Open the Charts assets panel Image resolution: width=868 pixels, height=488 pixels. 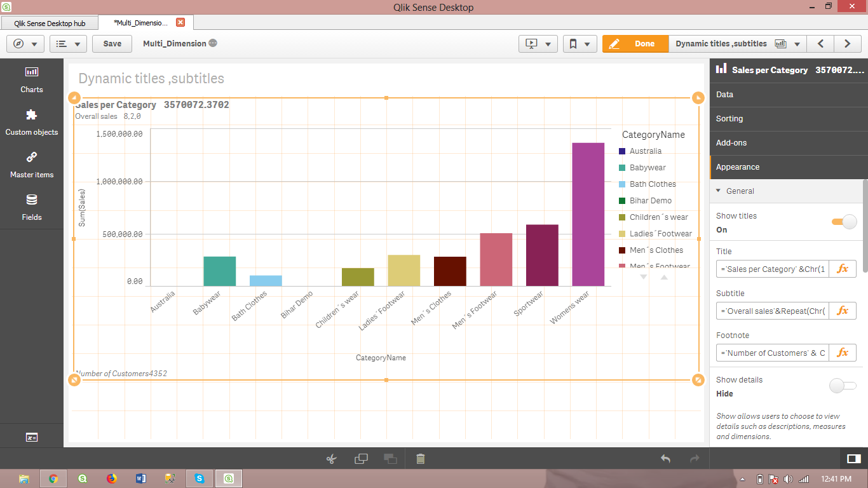32,80
